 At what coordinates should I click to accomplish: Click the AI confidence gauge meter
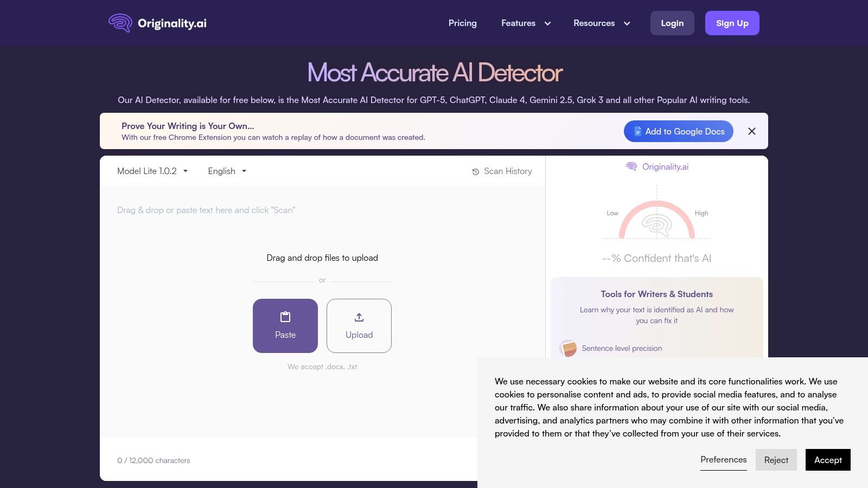pyautogui.click(x=657, y=222)
